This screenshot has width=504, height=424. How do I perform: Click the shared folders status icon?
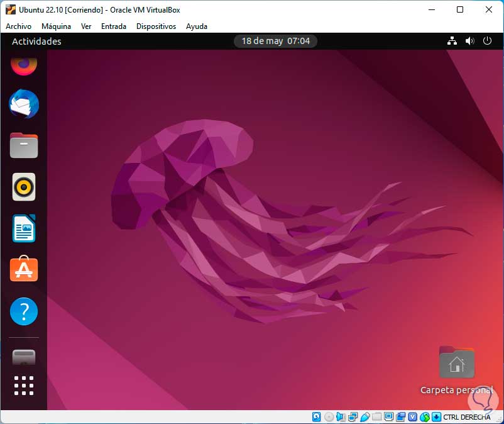pos(376,417)
